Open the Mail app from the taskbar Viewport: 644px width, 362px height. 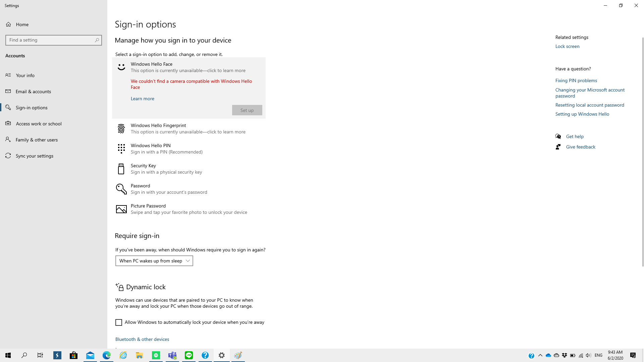pos(90,355)
